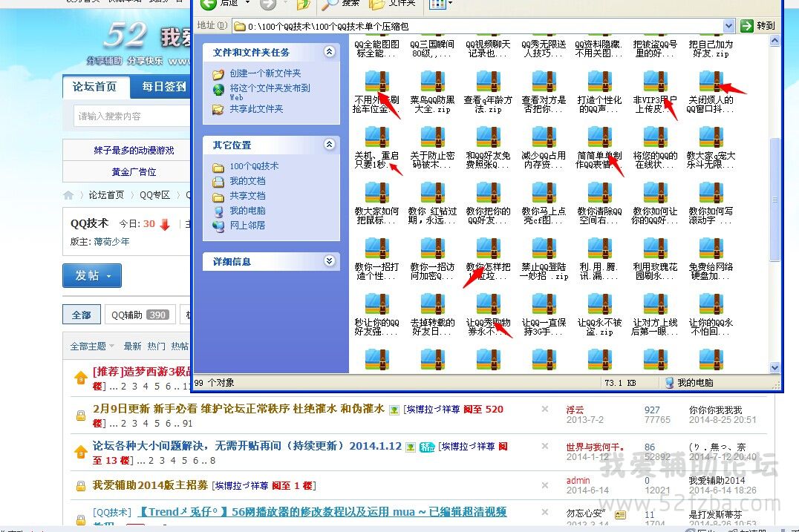Click the green Back arrow in Explorer
The image size is (799, 532).
click(209, 4)
